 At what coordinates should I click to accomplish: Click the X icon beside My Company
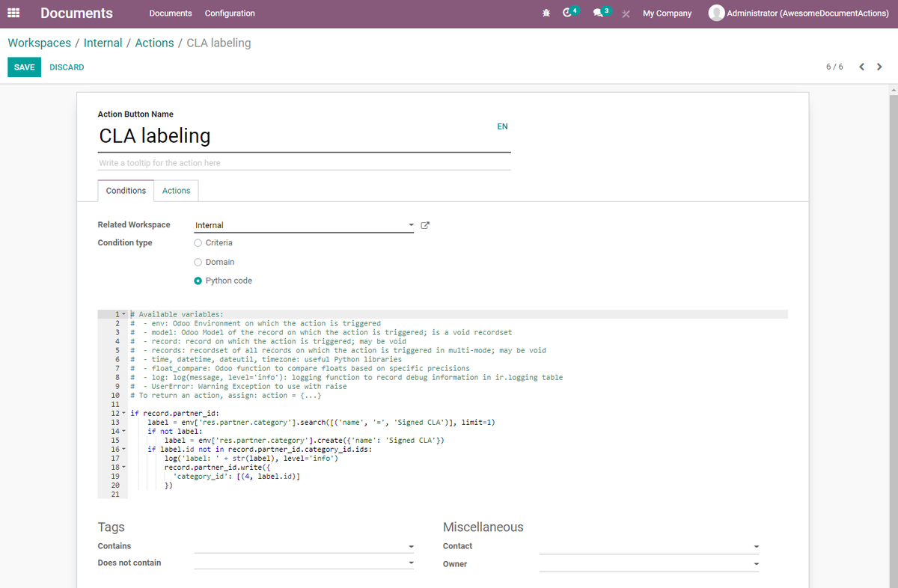[626, 13]
